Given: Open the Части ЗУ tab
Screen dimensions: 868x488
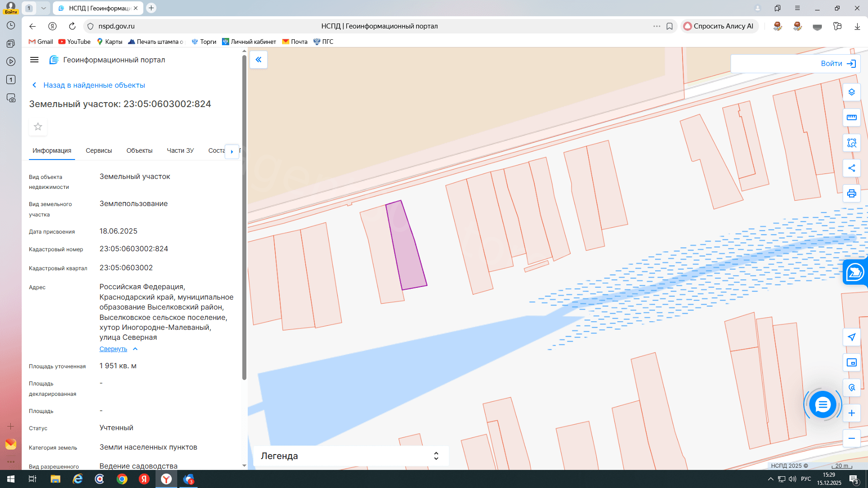Looking at the screenshot, I should [x=180, y=150].
